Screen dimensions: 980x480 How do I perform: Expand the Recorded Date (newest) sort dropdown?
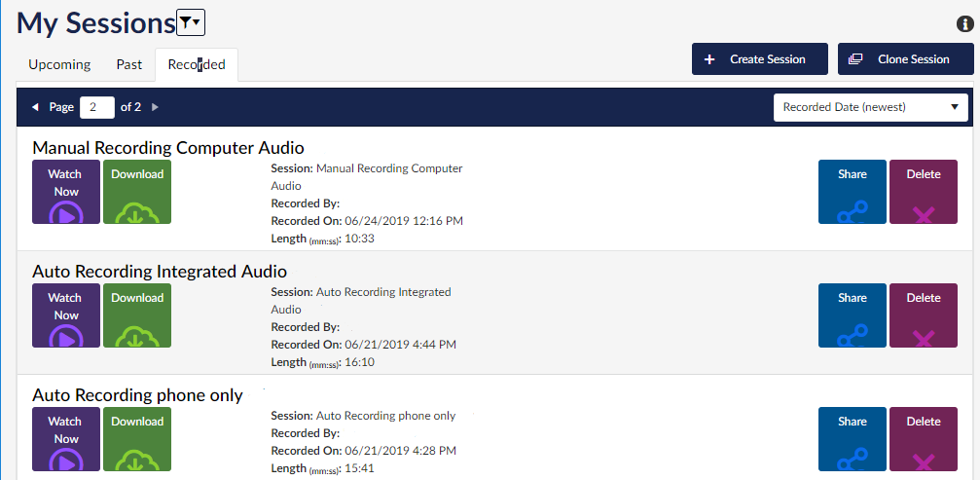tap(870, 107)
